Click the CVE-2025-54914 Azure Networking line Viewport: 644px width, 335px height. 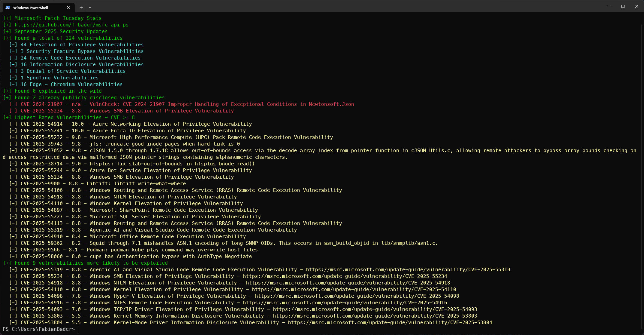tap(131, 124)
